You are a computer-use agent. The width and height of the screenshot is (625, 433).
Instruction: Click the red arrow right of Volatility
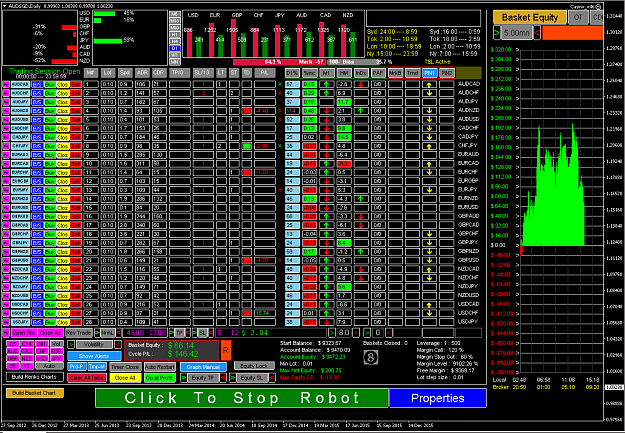(x=118, y=344)
